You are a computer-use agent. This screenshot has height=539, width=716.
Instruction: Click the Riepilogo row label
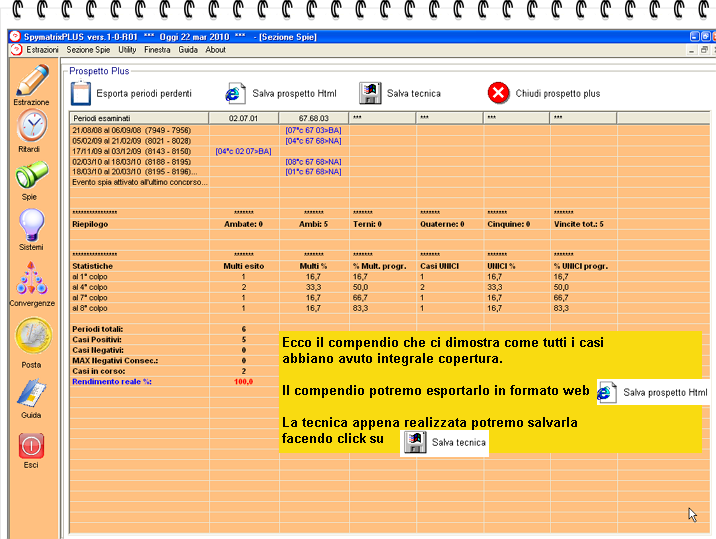[90, 224]
